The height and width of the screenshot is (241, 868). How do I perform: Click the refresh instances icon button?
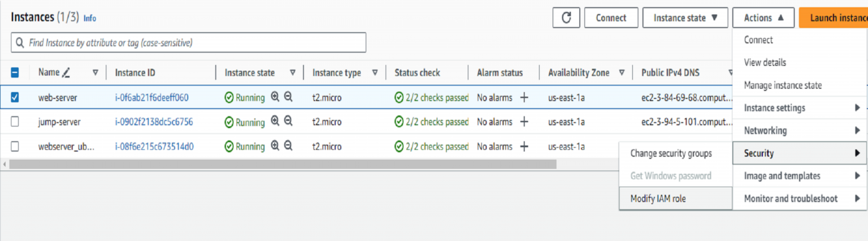click(566, 18)
